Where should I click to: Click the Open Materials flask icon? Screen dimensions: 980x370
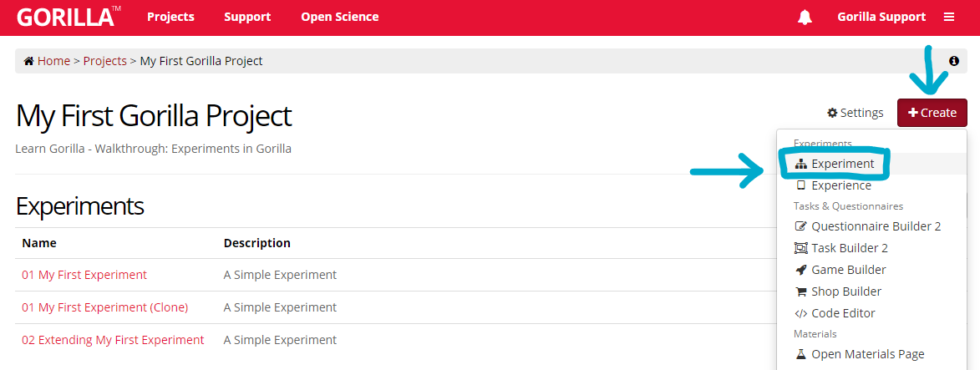click(x=800, y=354)
